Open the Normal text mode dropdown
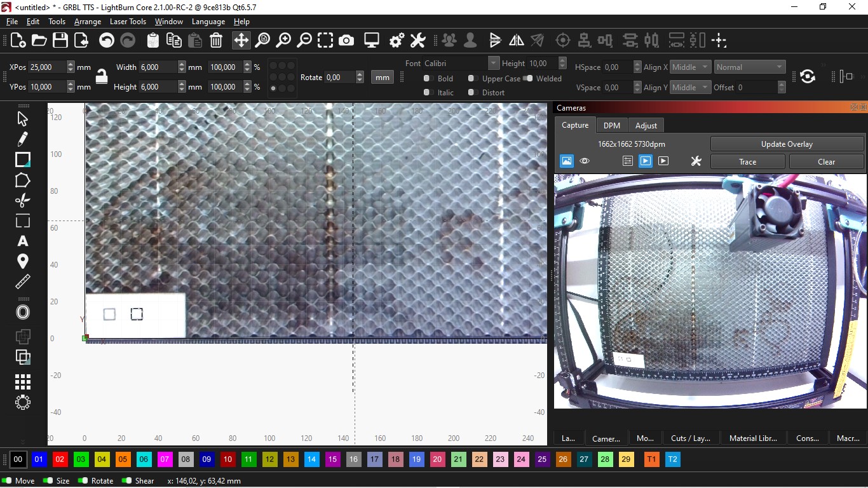This screenshot has width=868, height=488. (x=749, y=67)
